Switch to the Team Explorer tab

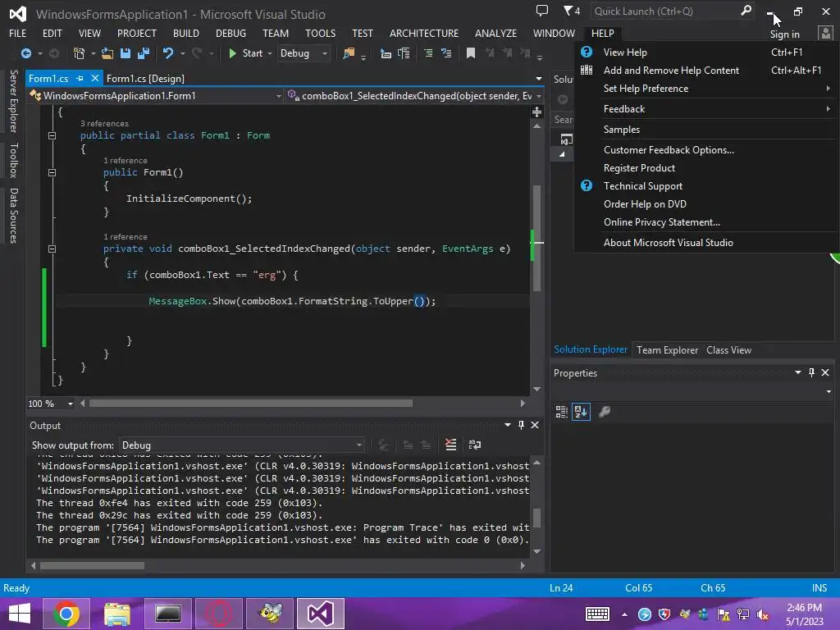point(667,349)
